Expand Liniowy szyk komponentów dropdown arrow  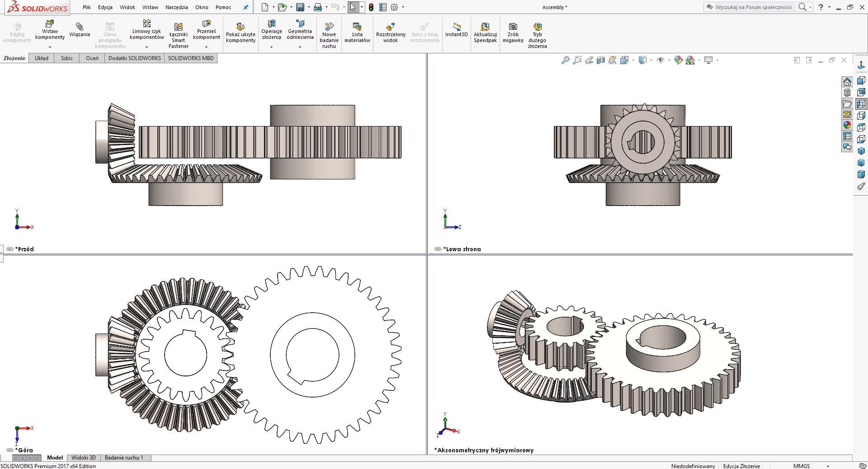(146, 47)
